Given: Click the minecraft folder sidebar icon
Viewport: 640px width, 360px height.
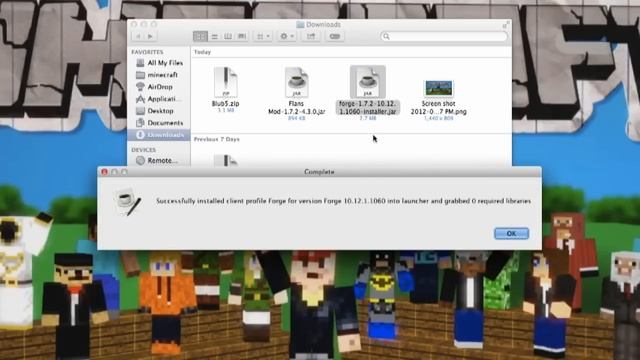Looking at the screenshot, I should click(x=140, y=75).
